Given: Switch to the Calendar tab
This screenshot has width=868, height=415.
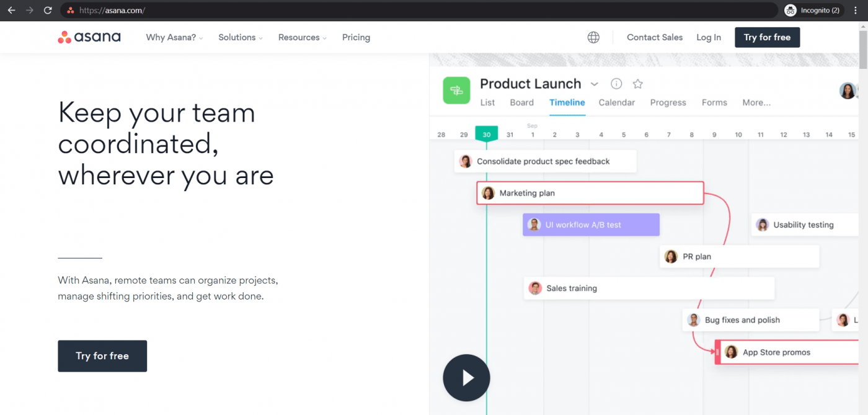Looking at the screenshot, I should pos(616,102).
